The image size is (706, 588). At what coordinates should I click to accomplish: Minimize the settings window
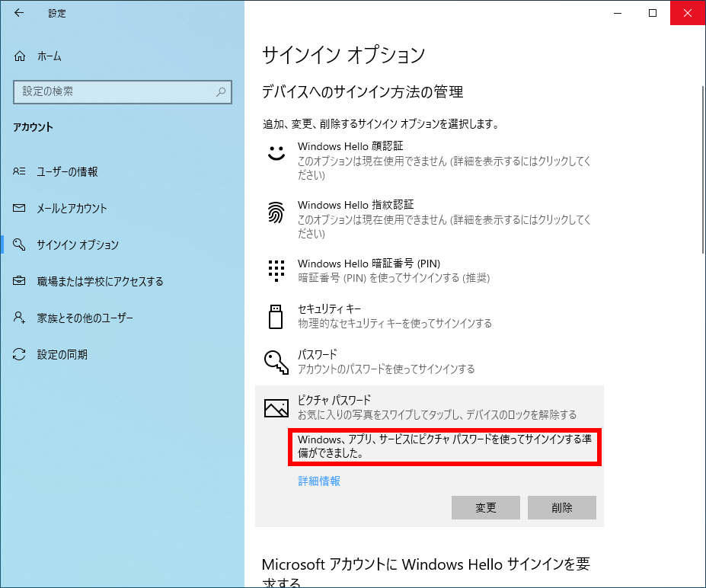(618, 13)
